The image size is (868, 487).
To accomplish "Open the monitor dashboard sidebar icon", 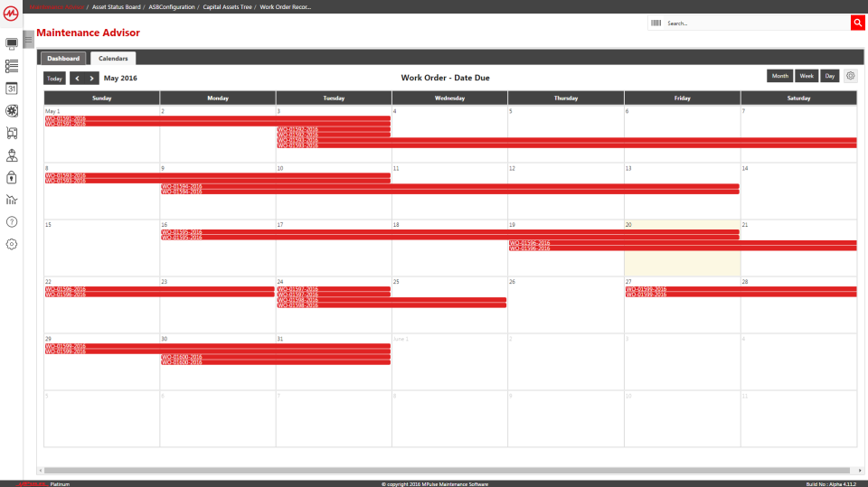I will tap(12, 43).
